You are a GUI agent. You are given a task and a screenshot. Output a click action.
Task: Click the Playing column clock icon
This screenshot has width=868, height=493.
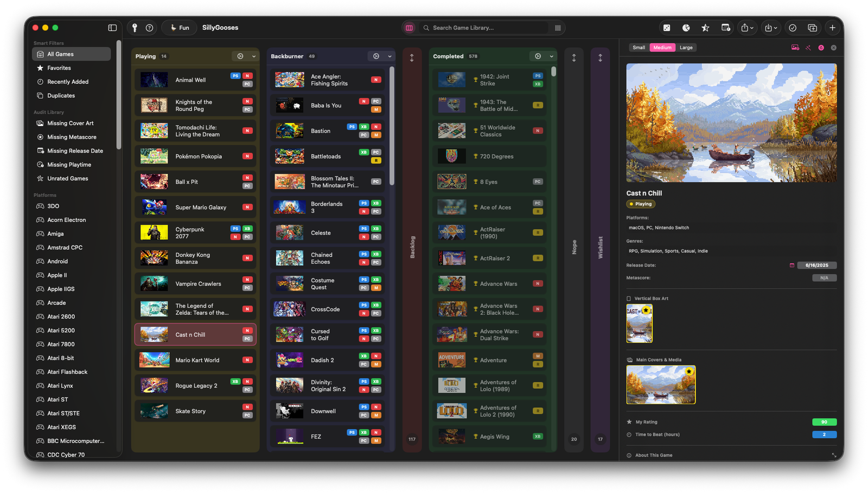click(240, 56)
